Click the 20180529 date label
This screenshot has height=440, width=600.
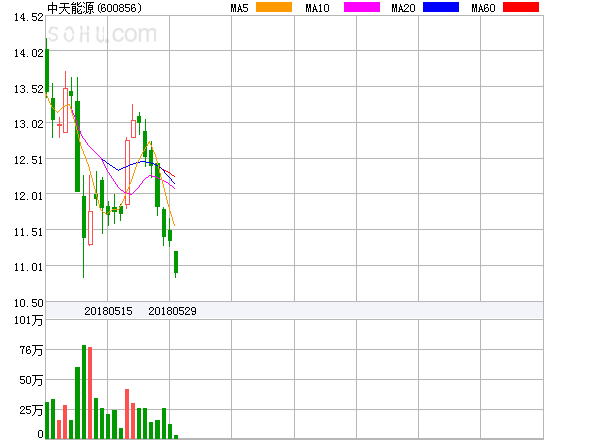tap(172, 311)
